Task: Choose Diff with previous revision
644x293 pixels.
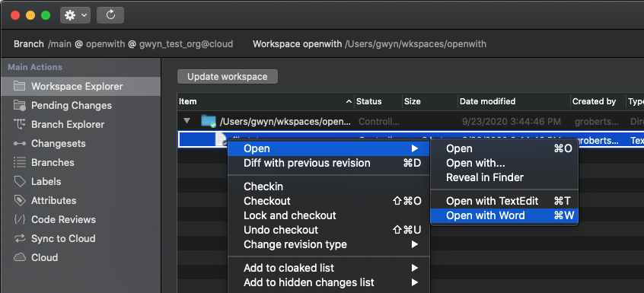Action: [x=329, y=163]
